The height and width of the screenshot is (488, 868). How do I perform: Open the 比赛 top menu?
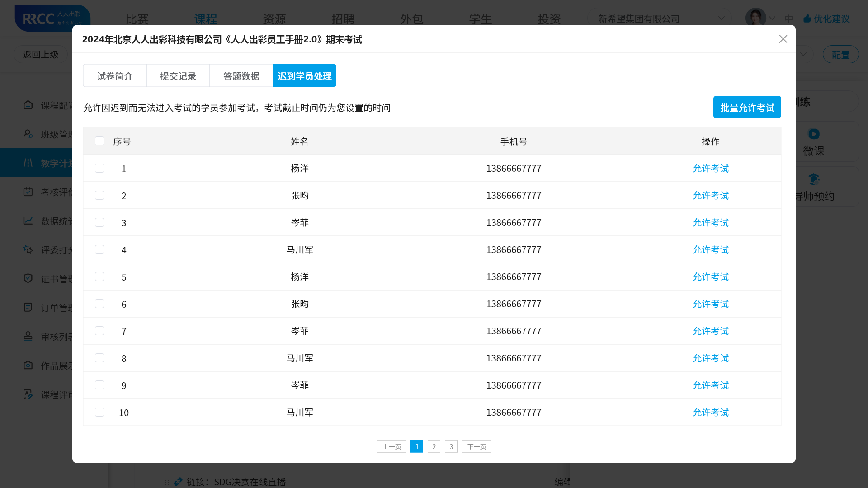pyautogui.click(x=137, y=19)
